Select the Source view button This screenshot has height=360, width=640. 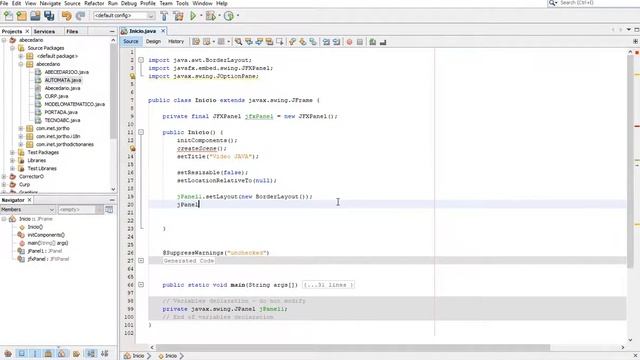(x=131, y=41)
